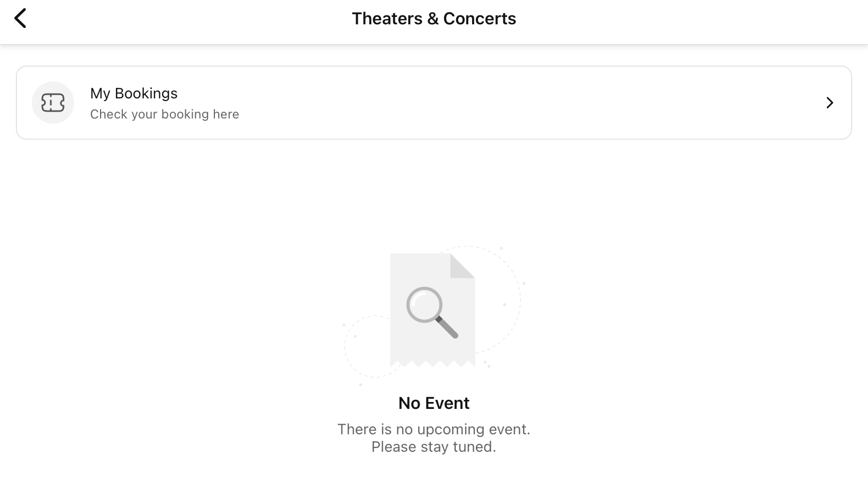Click the torn bottom edge of the receipt graphic
This screenshot has width=868, height=502.
click(x=432, y=363)
